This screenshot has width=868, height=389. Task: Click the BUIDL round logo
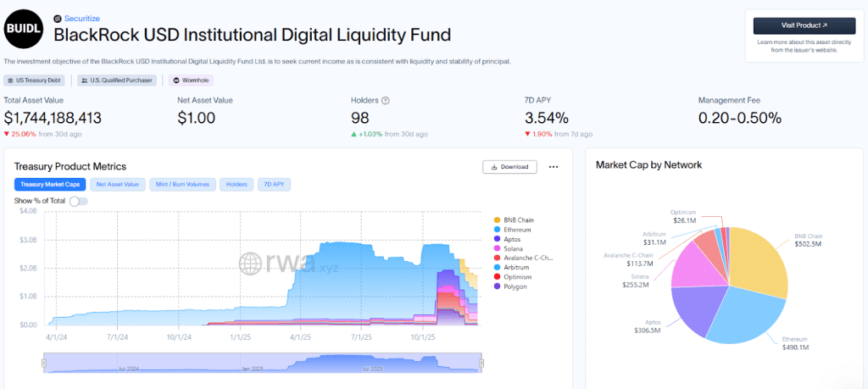click(x=24, y=30)
